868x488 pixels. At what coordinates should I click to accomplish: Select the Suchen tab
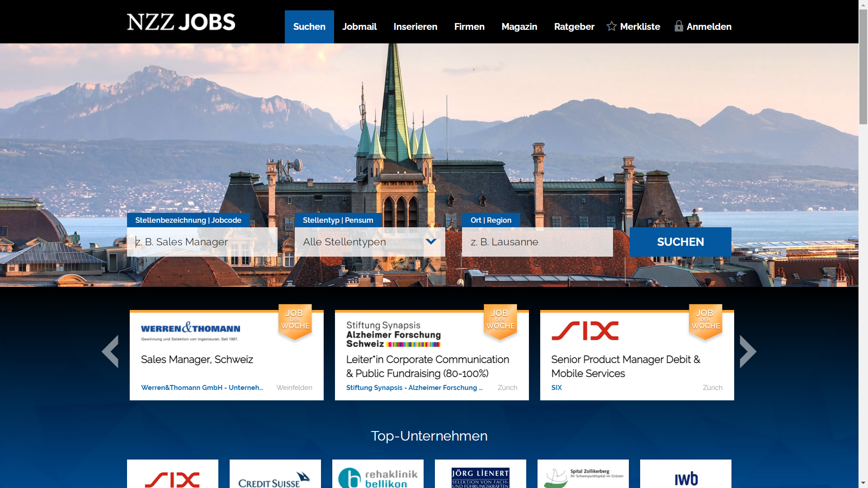(309, 27)
